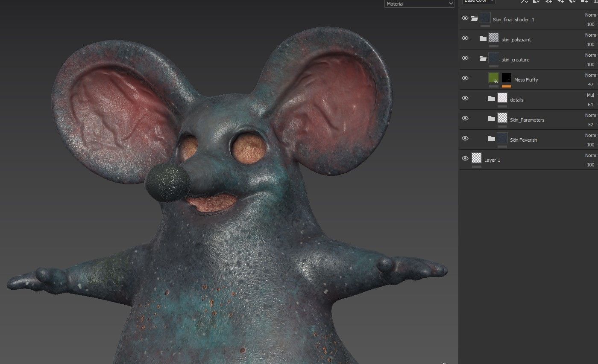Collapse the Skin_final_shader_1 open folder icon
Image resolution: width=598 pixels, height=364 pixels.
(x=475, y=18)
